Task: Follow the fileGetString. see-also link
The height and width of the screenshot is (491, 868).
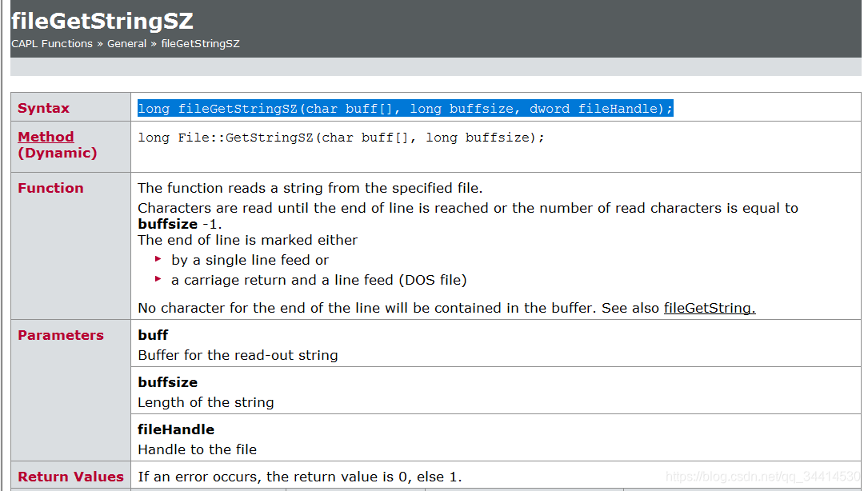Action: 709,308
